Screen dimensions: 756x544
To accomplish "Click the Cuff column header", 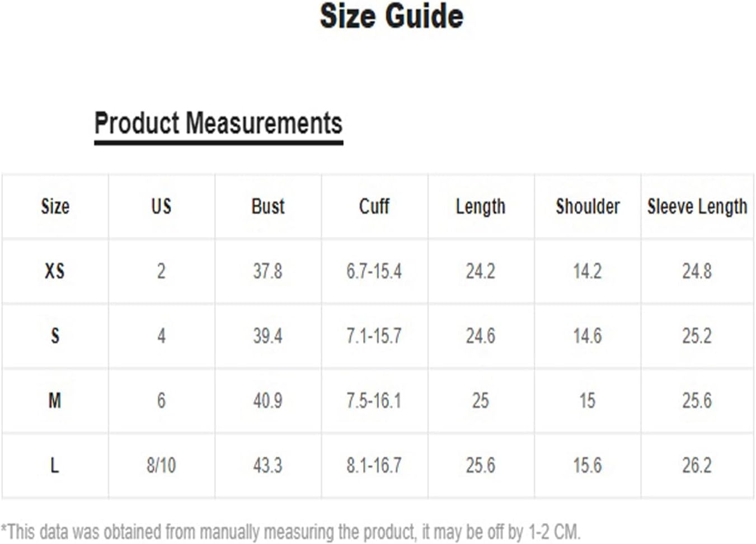I will [374, 206].
